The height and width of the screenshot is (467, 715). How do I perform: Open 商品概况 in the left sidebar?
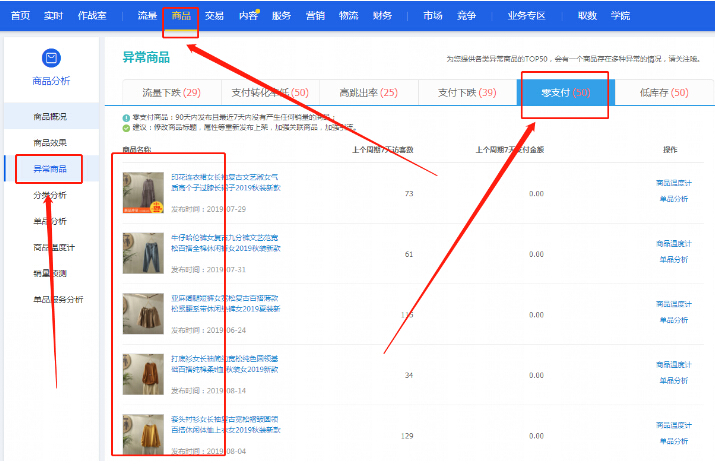pos(51,117)
